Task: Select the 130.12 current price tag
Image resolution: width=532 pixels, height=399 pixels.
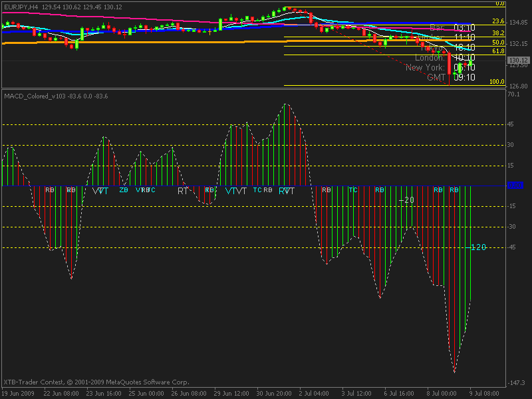Action: tap(519, 60)
